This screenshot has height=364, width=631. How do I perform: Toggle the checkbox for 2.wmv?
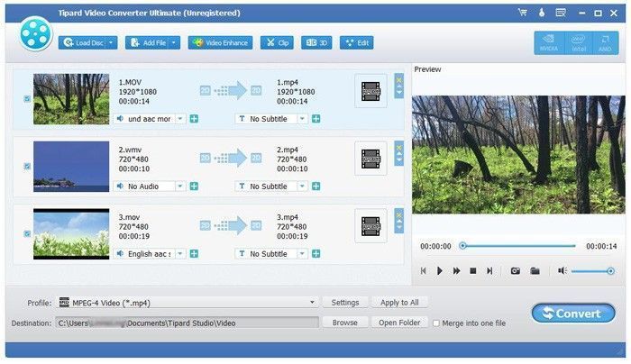pos(27,166)
